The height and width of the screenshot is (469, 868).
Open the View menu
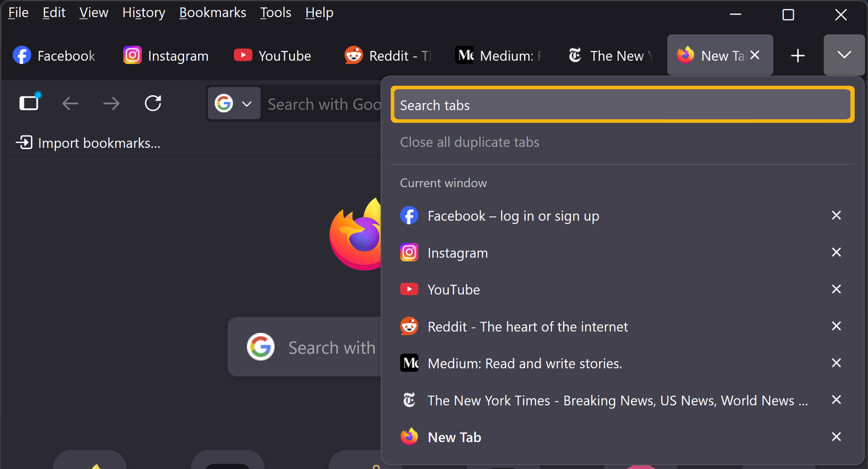pos(94,12)
